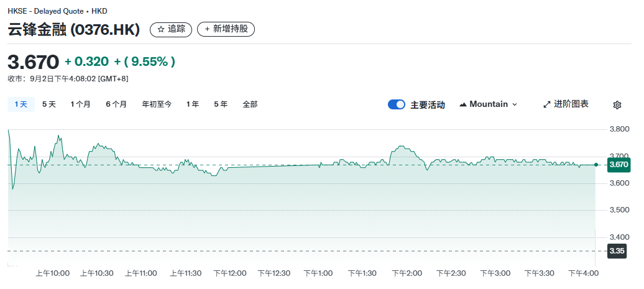644x289 pixels.
Task: Switch to the 5天 time range
Action: [49, 104]
